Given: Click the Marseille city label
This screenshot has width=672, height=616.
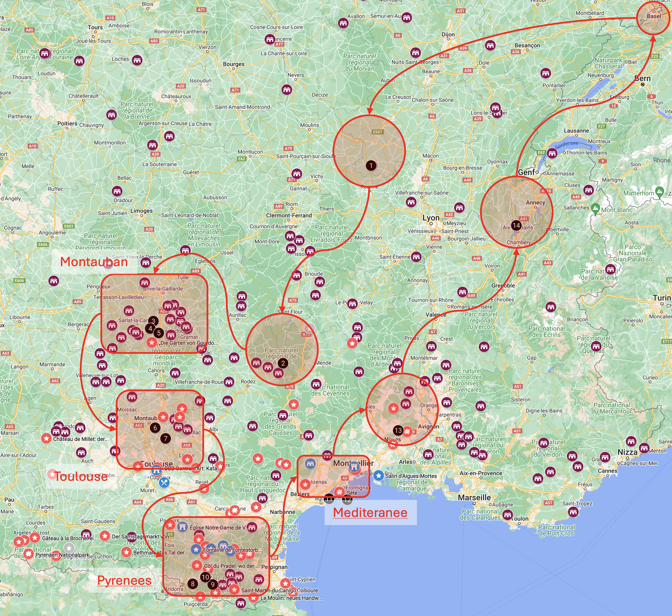Looking at the screenshot, I should tap(474, 498).
